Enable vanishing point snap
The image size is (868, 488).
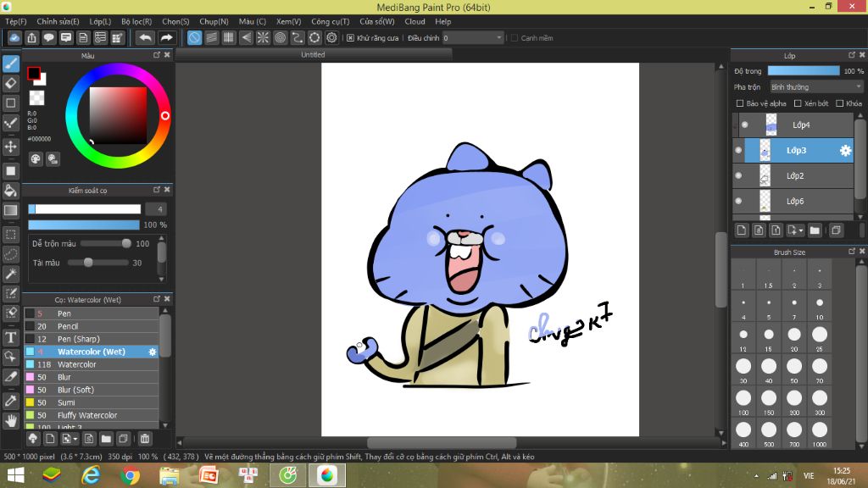(x=246, y=37)
